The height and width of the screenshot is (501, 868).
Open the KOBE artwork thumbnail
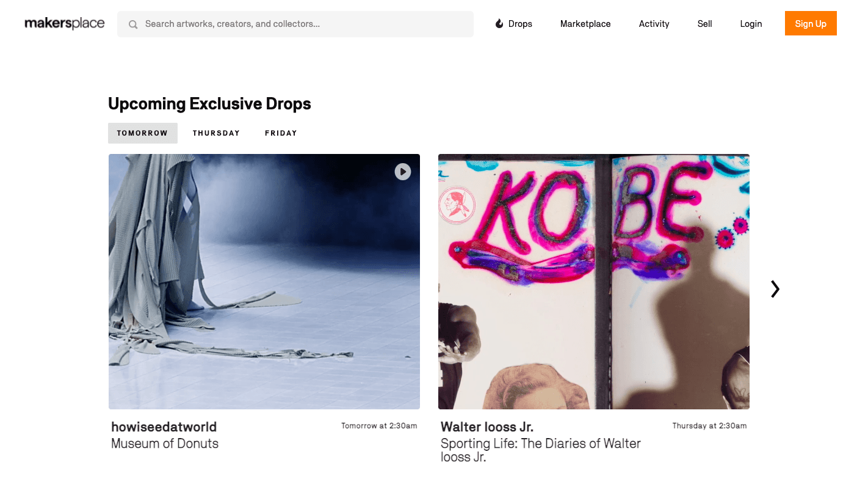click(594, 281)
